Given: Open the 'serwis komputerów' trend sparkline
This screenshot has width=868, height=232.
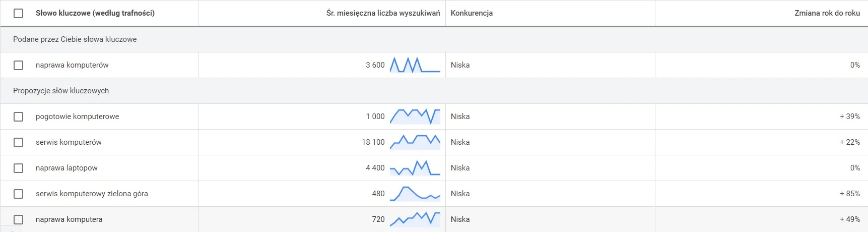Looking at the screenshot, I should [415, 142].
